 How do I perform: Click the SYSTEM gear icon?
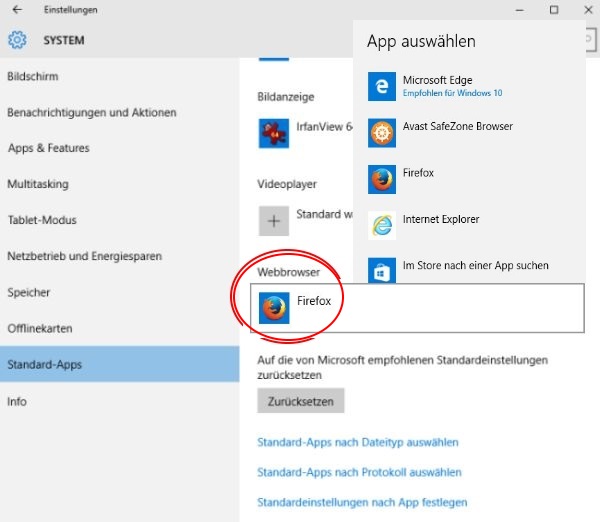pyautogui.click(x=17, y=40)
